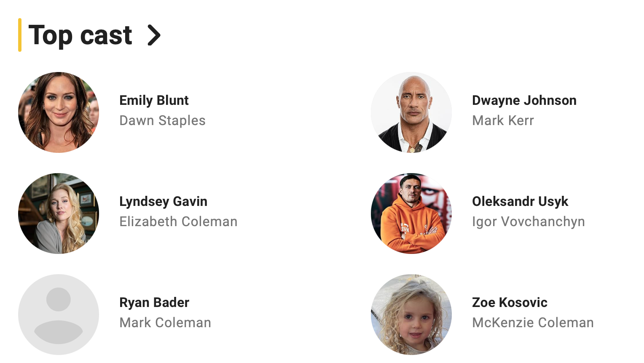Open the Ryan Bader name link
This screenshot has height=363, width=644.
pos(154,302)
